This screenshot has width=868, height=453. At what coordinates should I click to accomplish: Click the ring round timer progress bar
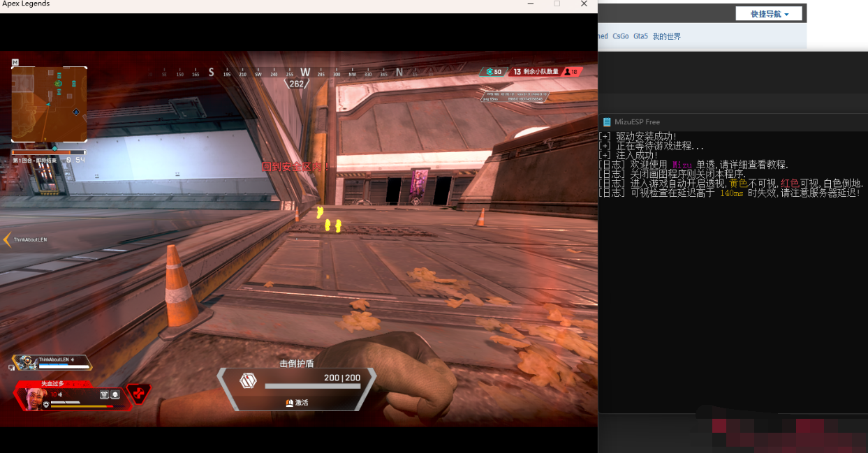[x=49, y=151]
